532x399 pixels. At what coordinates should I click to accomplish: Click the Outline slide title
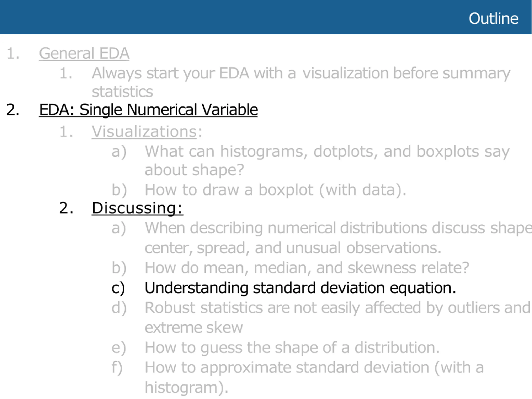pyautogui.click(x=494, y=18)
